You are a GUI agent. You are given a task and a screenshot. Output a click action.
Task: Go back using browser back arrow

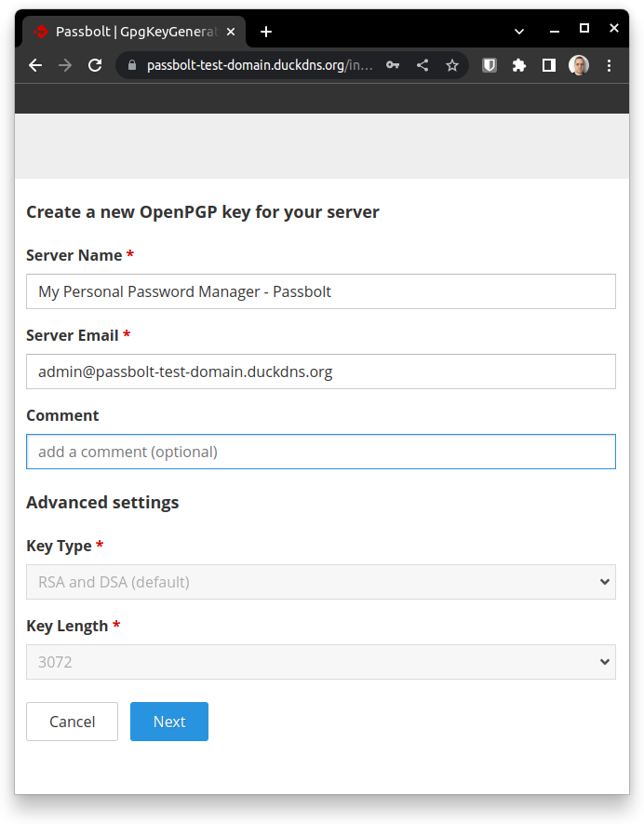click(35, 65)
